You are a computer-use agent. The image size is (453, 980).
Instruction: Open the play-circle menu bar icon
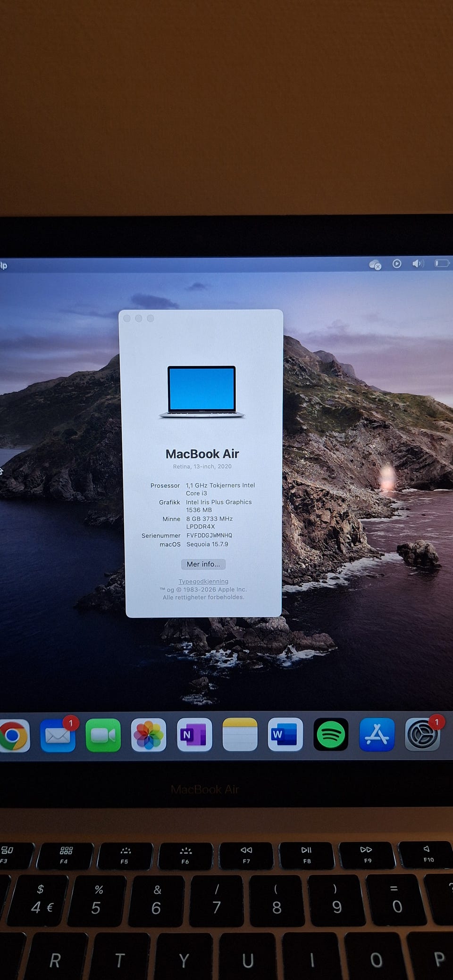[397, 264]
